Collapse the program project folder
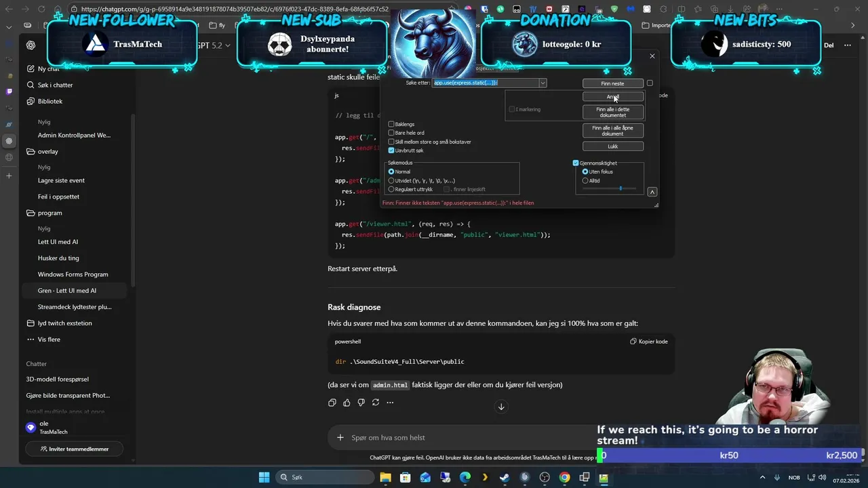Screen dimensions: 868x488 coord(31,213)
